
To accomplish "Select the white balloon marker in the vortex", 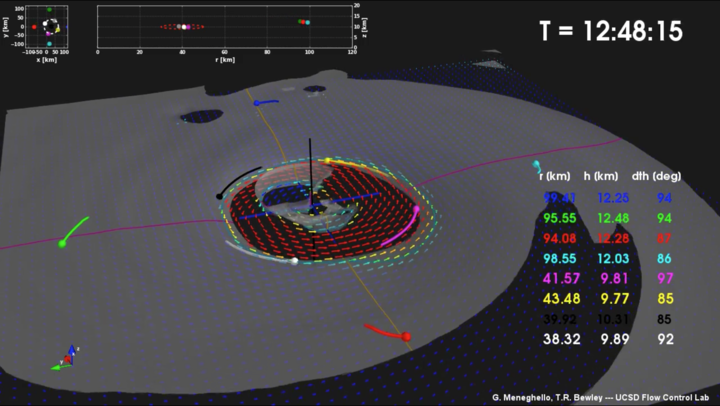I will coord(294,261).
